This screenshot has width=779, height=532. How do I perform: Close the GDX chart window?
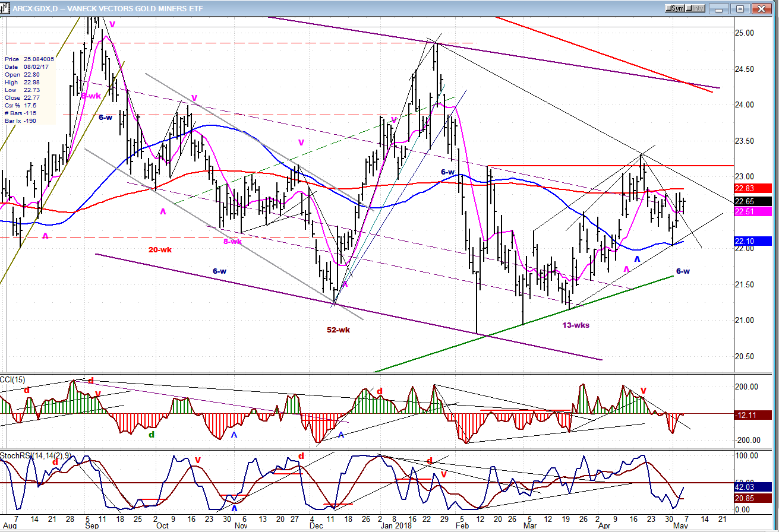pos(762,8)
